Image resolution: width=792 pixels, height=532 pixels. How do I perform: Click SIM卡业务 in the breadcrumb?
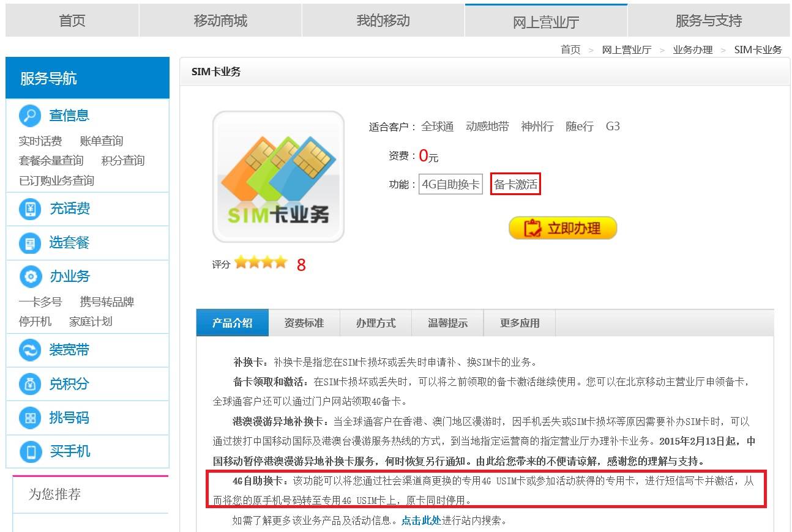tap(758, 50)
